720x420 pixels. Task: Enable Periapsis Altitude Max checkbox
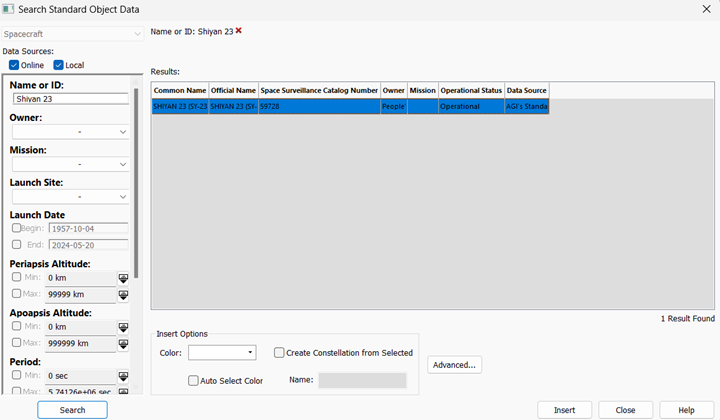coord(17,293)
